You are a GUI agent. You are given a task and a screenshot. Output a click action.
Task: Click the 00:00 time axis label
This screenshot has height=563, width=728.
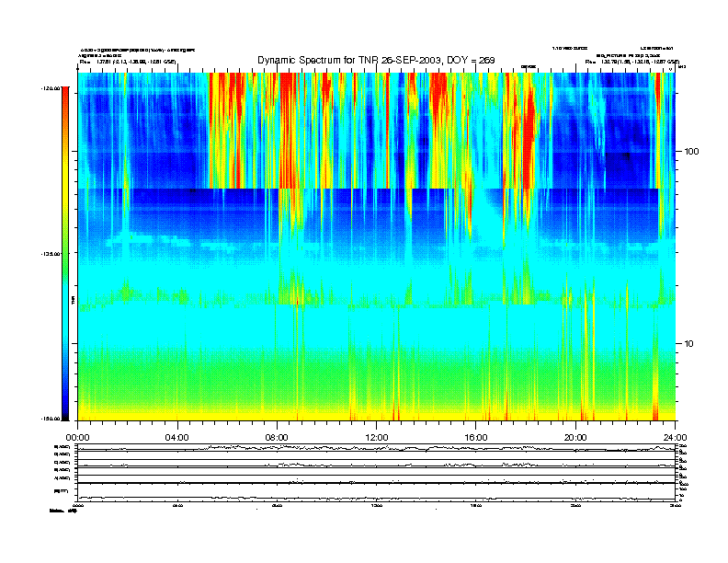pyautogui.click(x=77, y=438)
